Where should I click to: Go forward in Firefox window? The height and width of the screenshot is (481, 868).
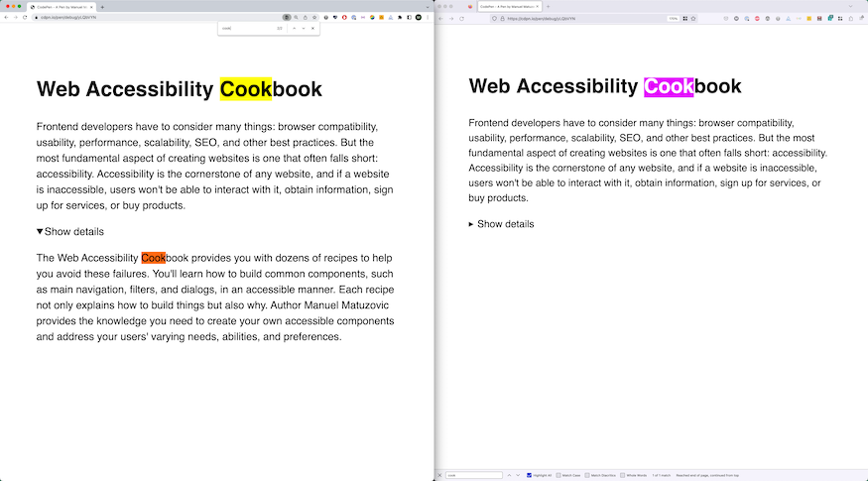tap(451, 18)
